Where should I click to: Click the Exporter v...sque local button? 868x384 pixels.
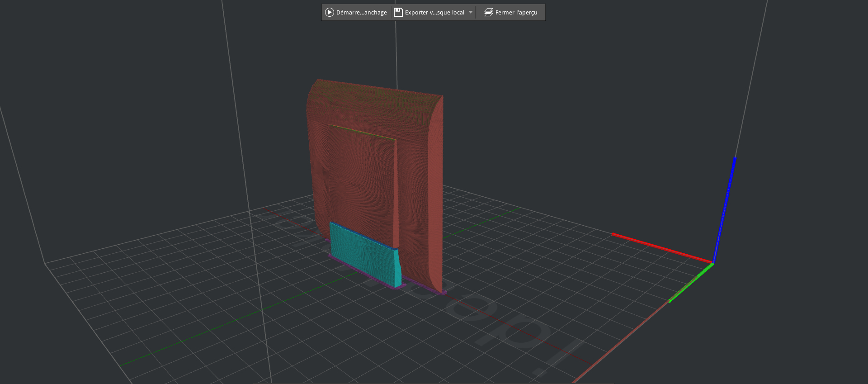pyautogui.click(x=429, y=12)
